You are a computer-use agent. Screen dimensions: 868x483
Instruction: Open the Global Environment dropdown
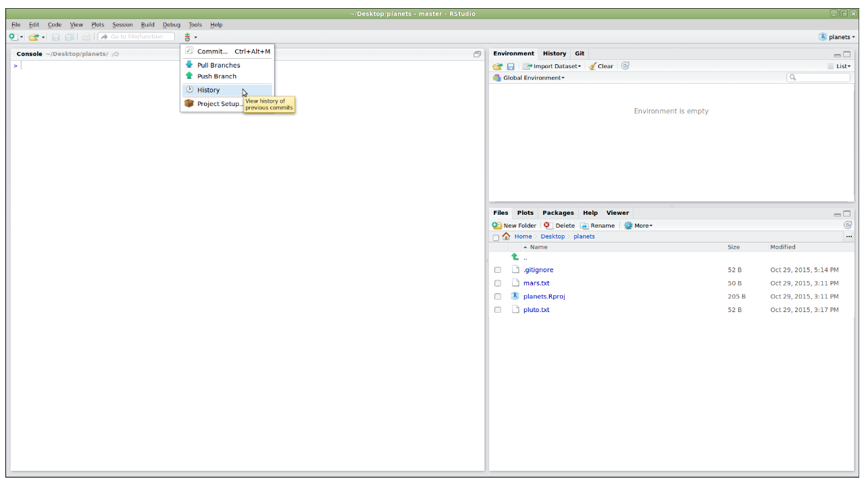coord(529,78)
